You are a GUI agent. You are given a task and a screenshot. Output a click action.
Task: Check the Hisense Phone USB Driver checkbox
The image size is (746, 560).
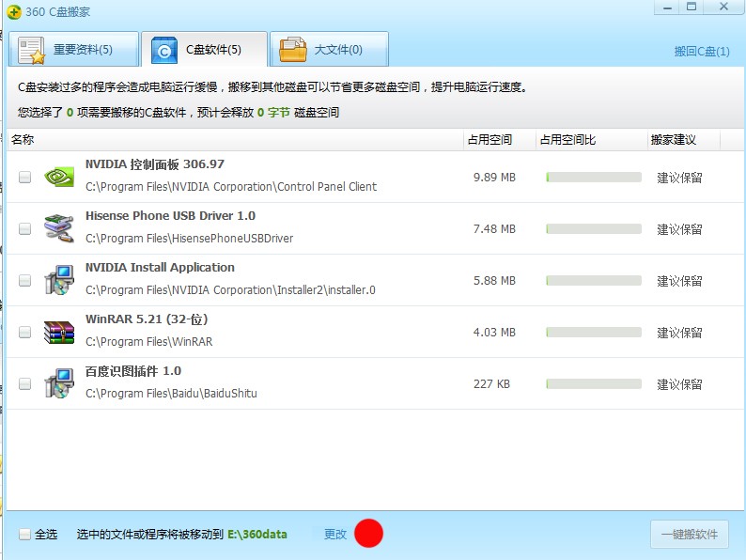click(x=24, y=229)
